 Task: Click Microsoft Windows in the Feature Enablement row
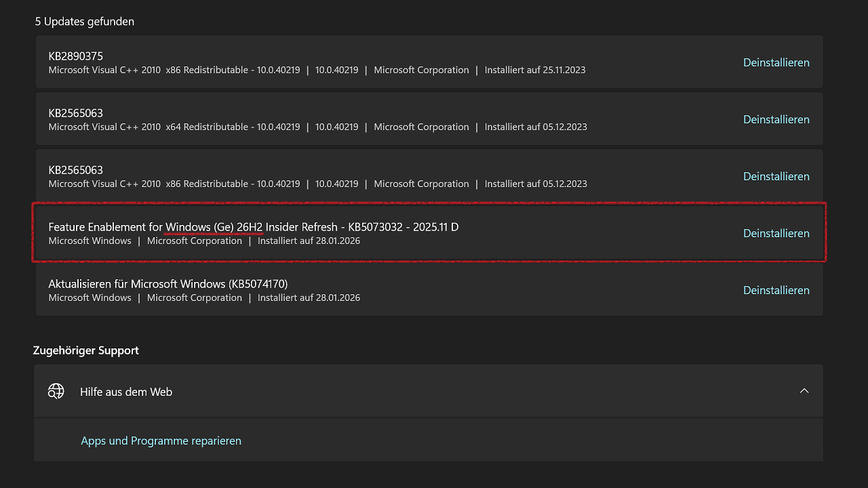(x=90, y=241)
